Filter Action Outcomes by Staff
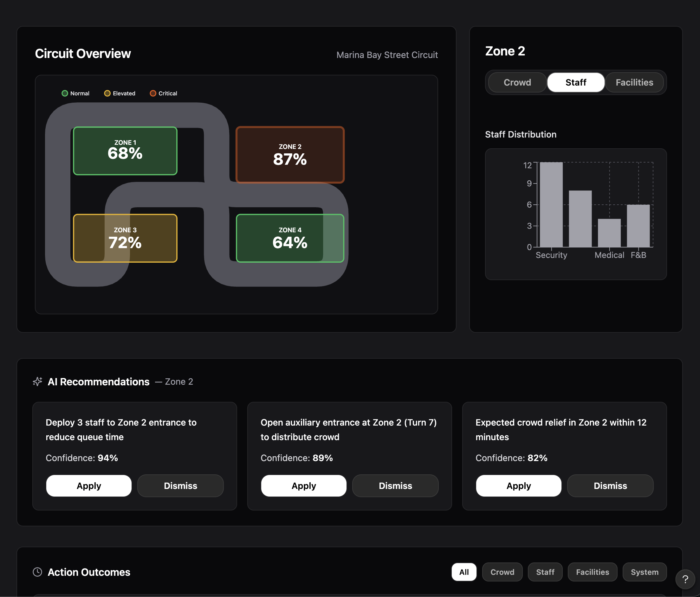The height and width of the screenshot is (597, 700). point(545,572)
